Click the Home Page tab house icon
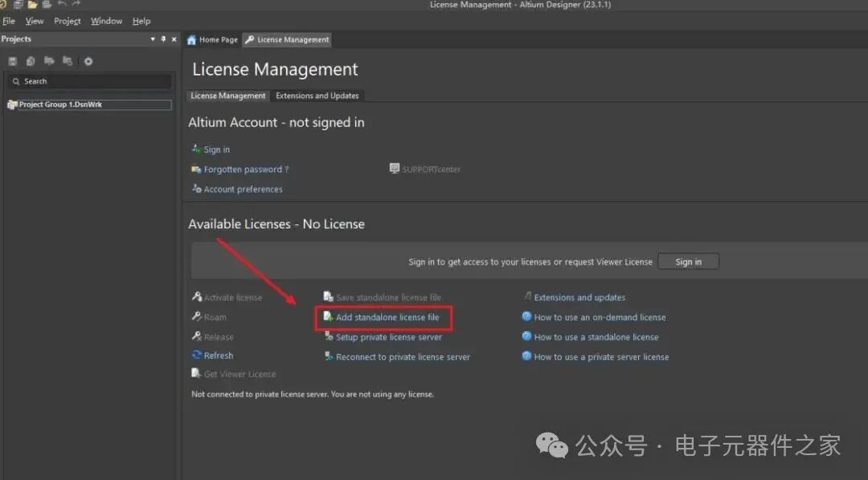The height and width of the screenshot is (480, 868). [x=192, y=40]
